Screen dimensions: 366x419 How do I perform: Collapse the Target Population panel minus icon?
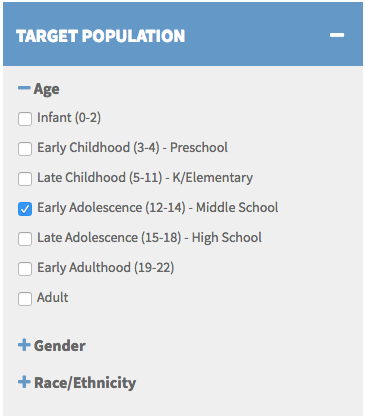[x=337, y=35]
